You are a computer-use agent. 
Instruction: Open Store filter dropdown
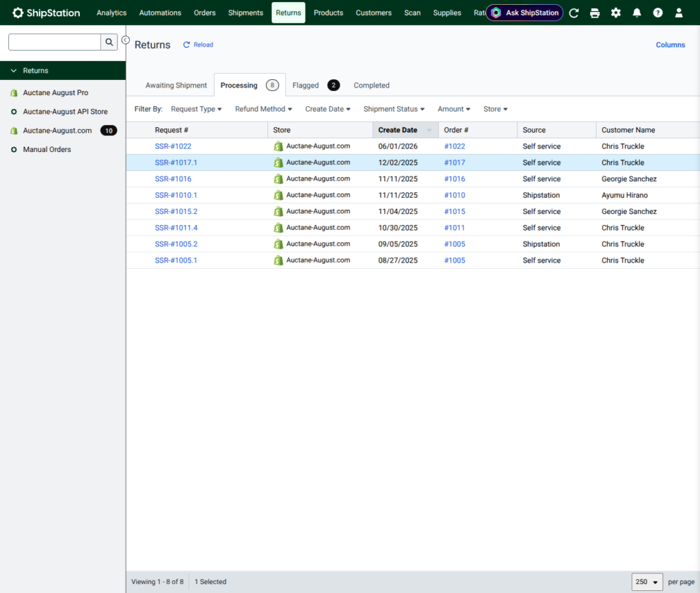tap(495, 109)
